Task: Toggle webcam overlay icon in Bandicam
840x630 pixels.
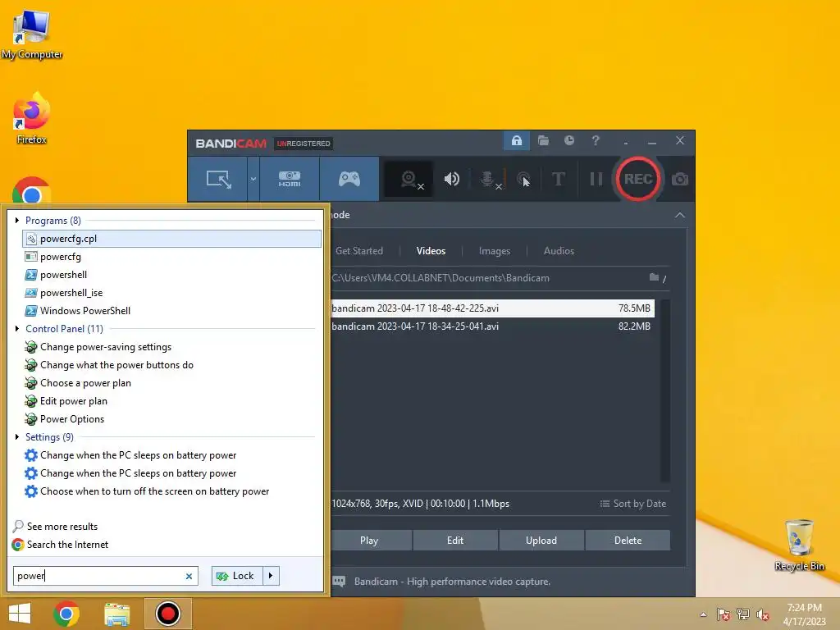Action: (x=410, y=180)
